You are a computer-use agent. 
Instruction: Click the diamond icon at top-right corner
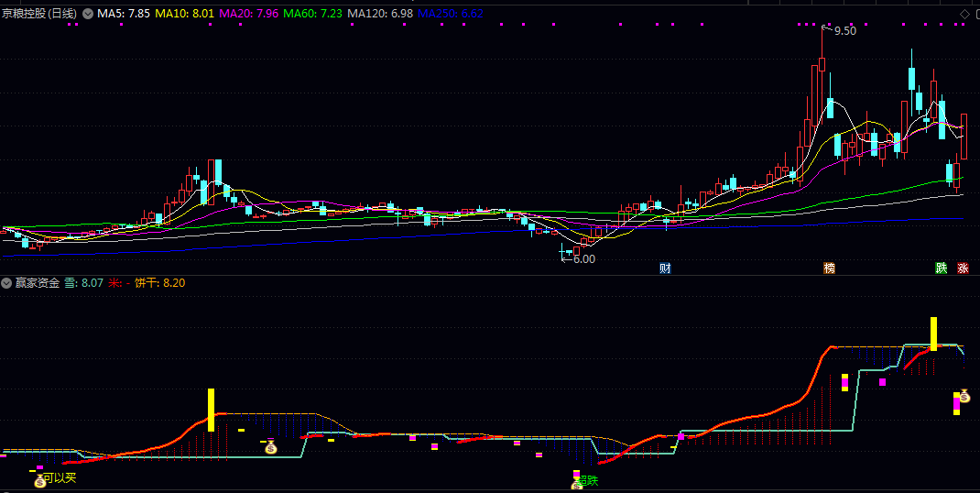[x=964, y=14]
